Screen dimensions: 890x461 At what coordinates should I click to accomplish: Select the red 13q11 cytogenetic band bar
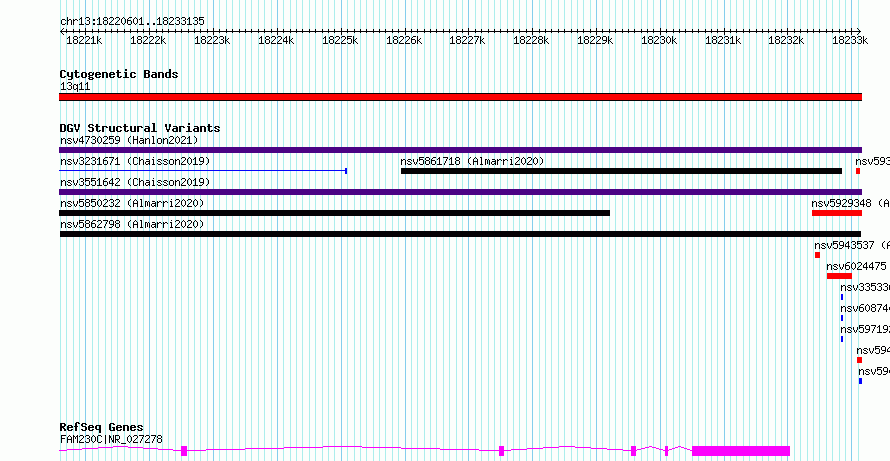pos(460,97)
